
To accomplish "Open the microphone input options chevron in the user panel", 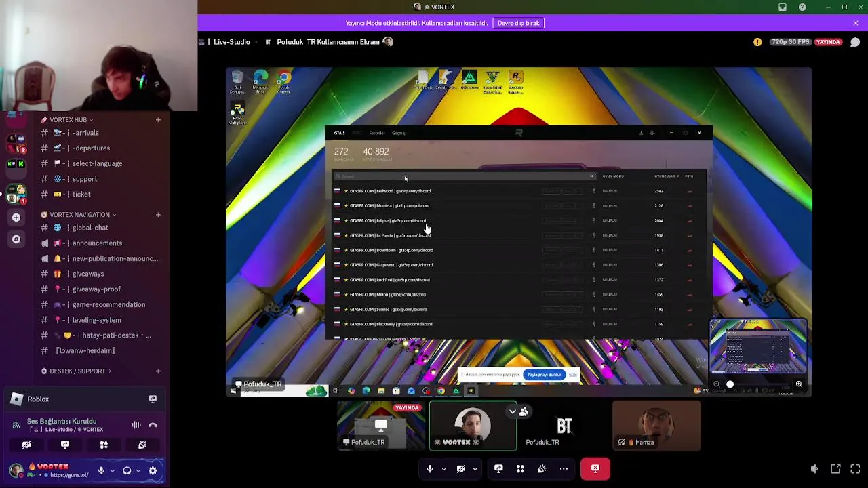I will pos(112,470).
